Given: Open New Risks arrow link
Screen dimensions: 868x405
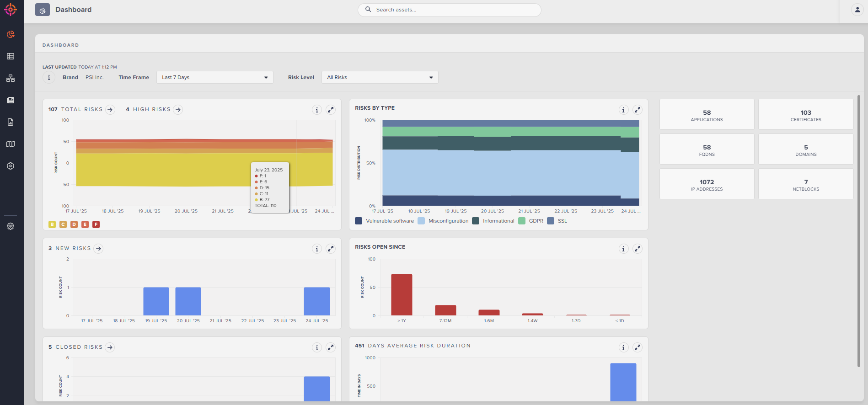Looking at the screenshot, I should (x=98, y=248).
